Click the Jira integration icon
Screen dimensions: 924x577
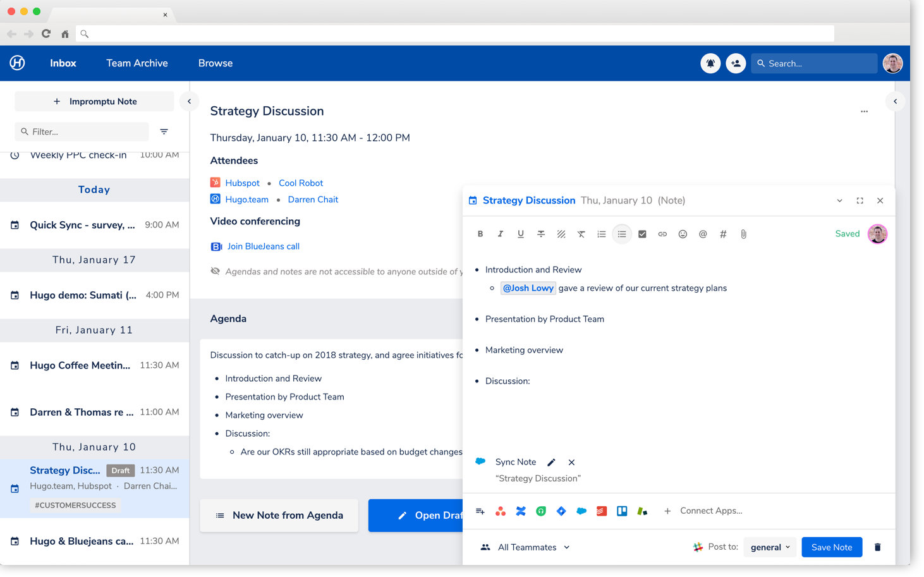tap(561, 511)
